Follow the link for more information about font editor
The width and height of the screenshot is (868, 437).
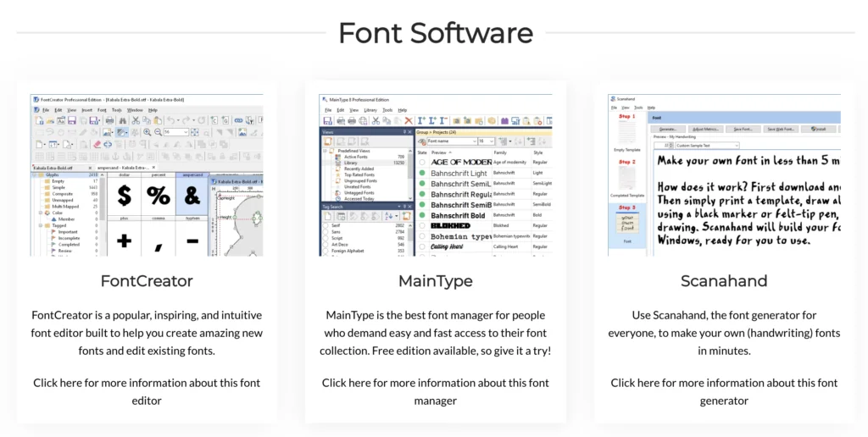click(147, 391)
